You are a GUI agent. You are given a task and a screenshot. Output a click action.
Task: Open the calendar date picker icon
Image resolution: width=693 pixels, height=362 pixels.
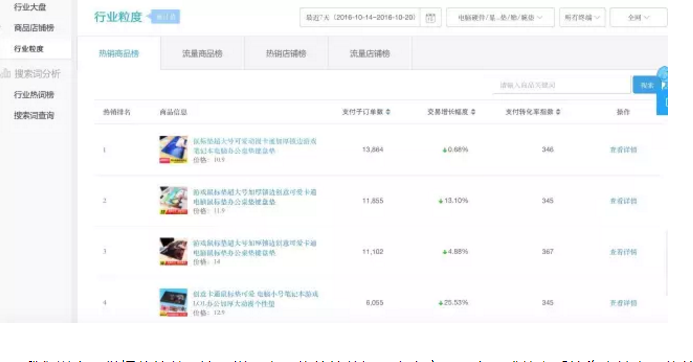click(430, 18)
